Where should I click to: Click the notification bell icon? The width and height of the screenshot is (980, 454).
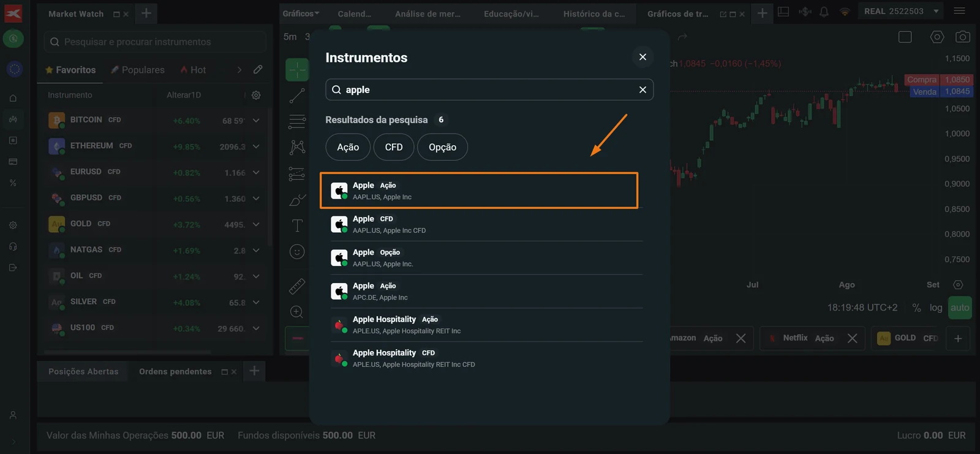[x=824, y=12]
